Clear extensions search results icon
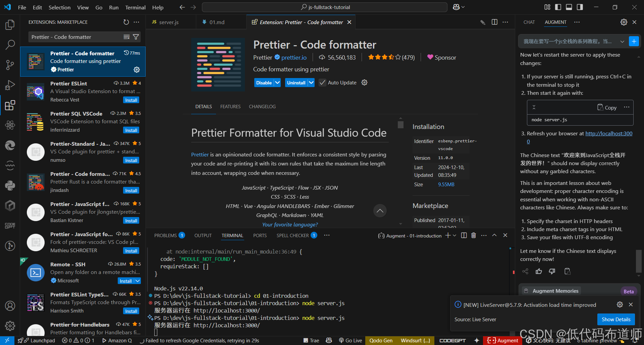The height and width of the screenshot is (345, 644). point(126,37)
